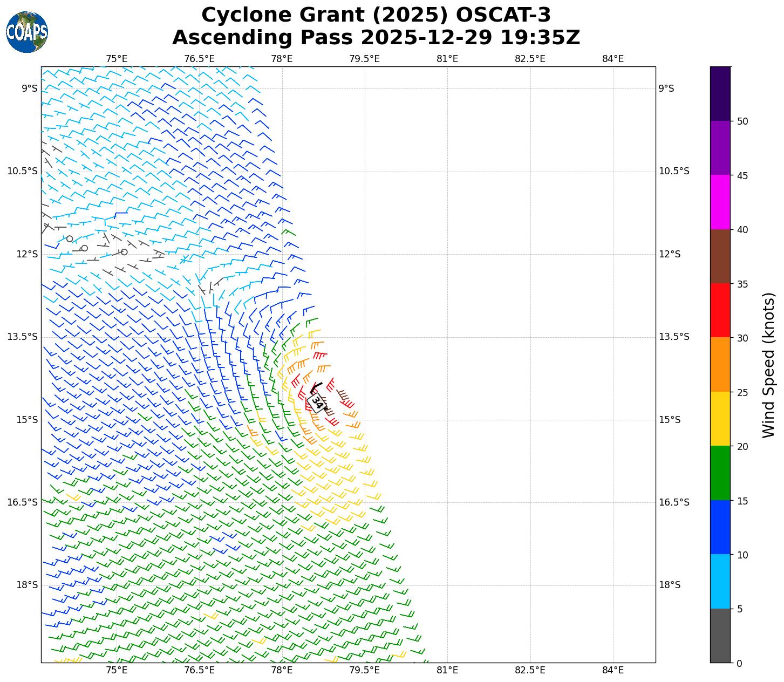Click the Ascending Pass 2025-12-29 19:35Z subtitle

pos(376,38)
